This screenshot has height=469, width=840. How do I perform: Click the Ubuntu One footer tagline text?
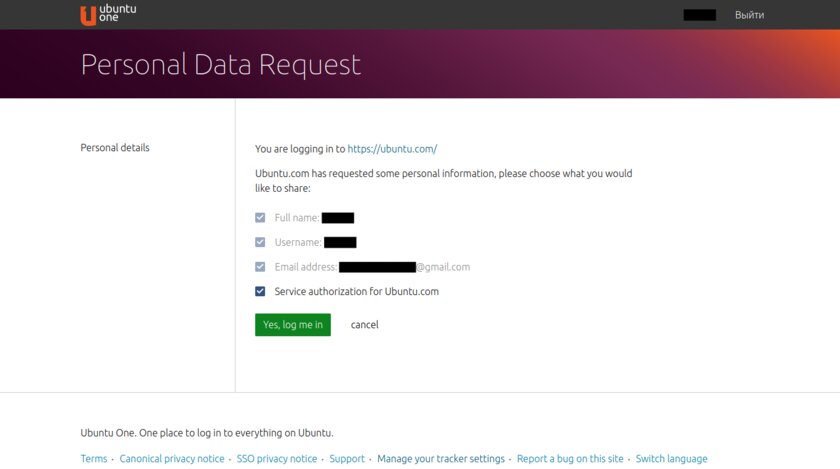point(207,433)
